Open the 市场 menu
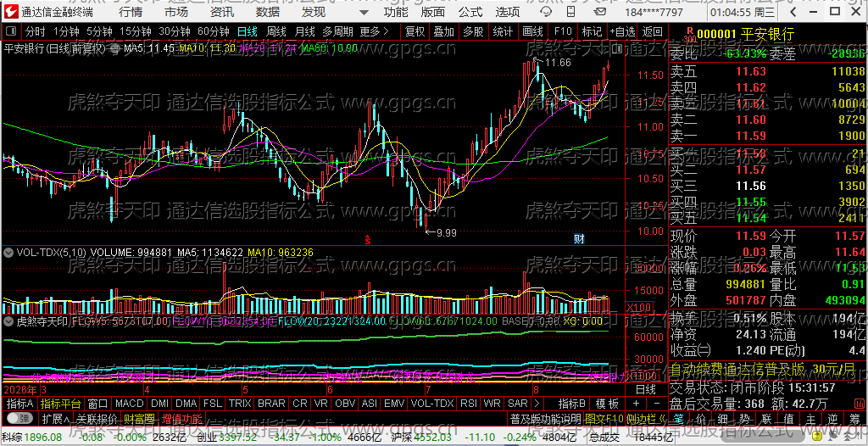 coord(176,12)
